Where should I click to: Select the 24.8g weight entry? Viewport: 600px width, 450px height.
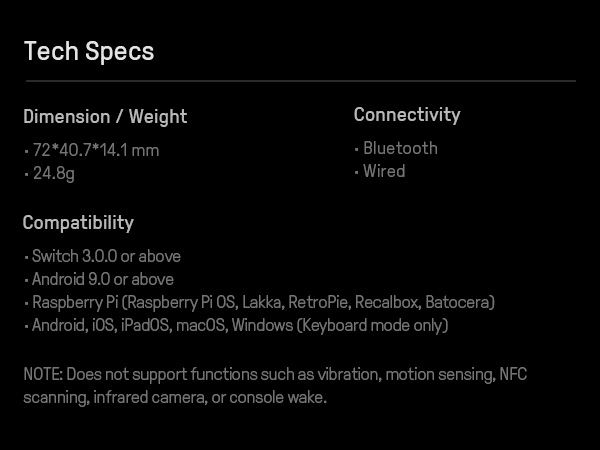pos(53,174)
